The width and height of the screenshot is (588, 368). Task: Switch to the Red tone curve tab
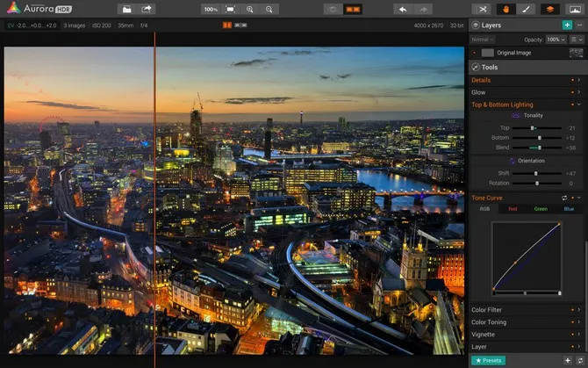[x=513, y=209]
